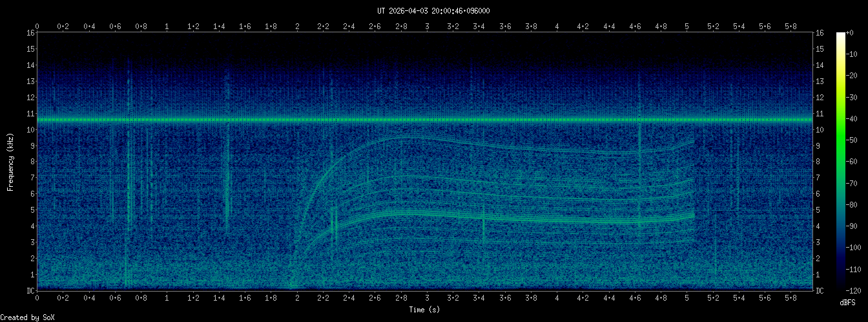This screenshot has width=868, height=322.
Task: Click the 16 kHz label on right frequency axis
Action: coord(820,33)
